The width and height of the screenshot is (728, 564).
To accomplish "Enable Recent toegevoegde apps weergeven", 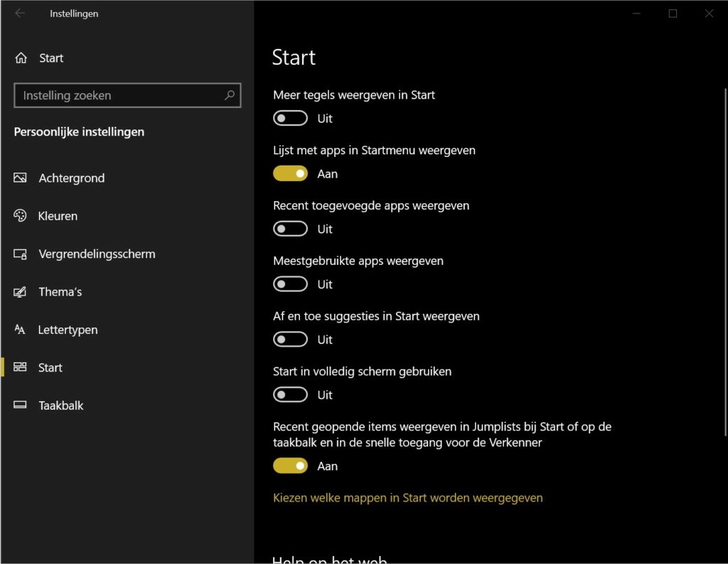I will (x=290, y=229).
